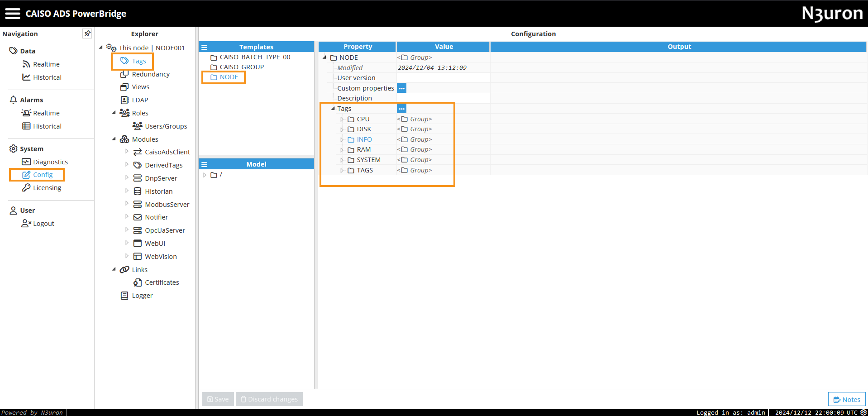Open the Model panel menu icon

point(204,164)
